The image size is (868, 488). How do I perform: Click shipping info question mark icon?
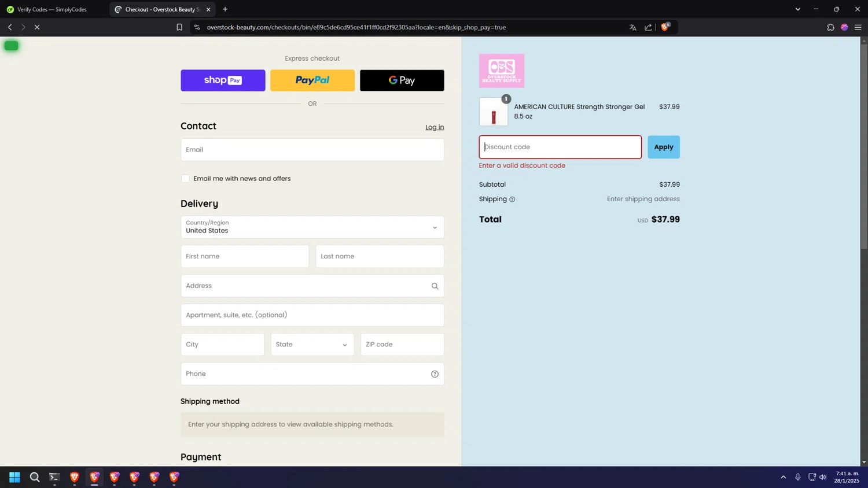512,199
